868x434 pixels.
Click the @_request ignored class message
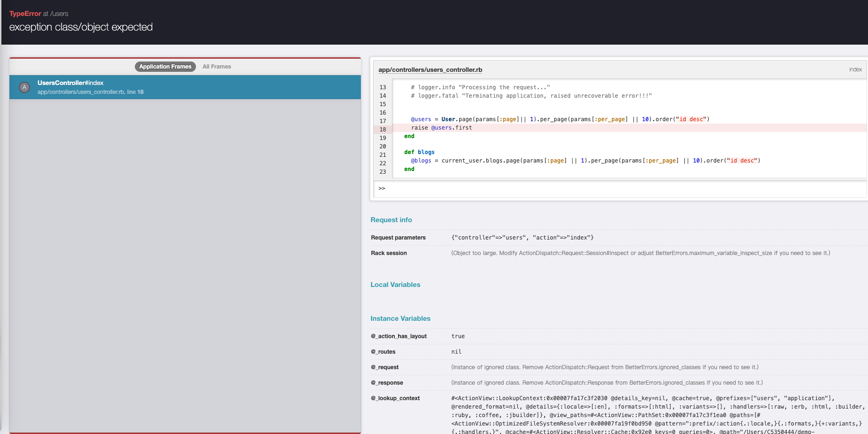pos(605,367)
